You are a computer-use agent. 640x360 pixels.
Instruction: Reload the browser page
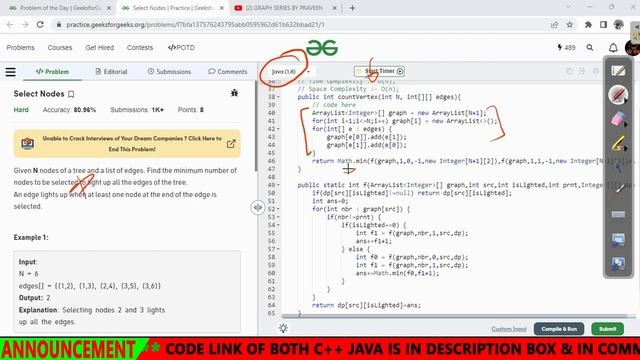click(x=40, y=24)
